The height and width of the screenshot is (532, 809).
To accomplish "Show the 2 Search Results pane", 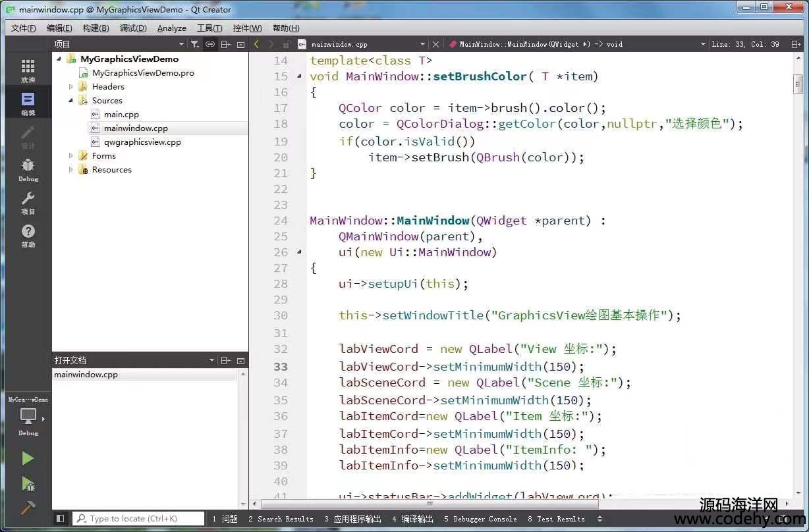I will [281, 519].
